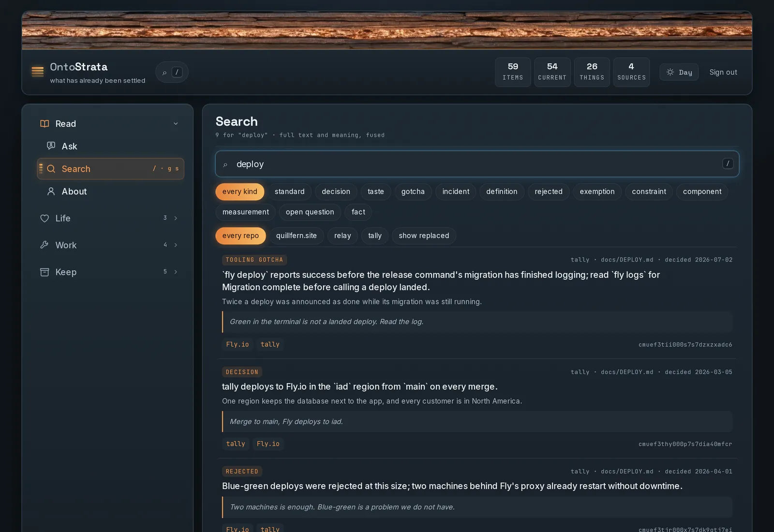This screenshot has width=774, height=532.
Task: Click the archive box icon beside Keep
Action: pyautogui.click(x=45, y=272)
